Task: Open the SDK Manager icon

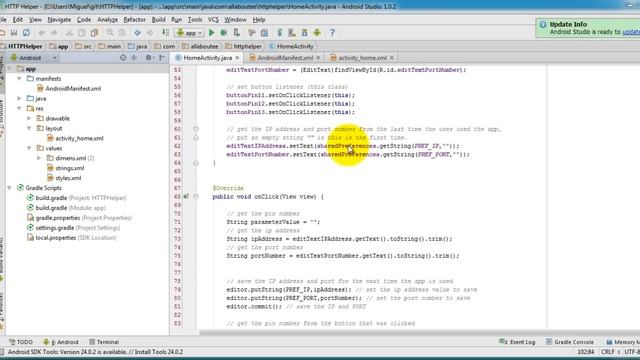Action: point(304,33)
